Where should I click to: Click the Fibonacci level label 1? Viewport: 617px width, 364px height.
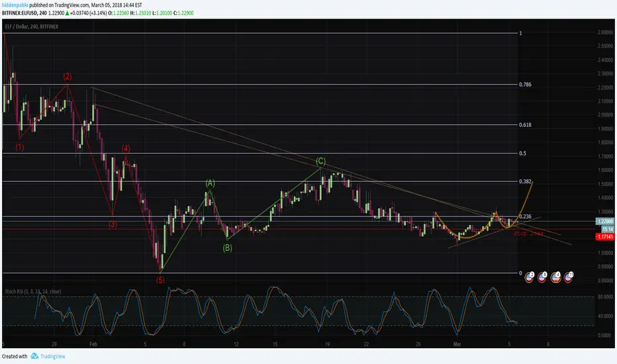pos(520,34)
